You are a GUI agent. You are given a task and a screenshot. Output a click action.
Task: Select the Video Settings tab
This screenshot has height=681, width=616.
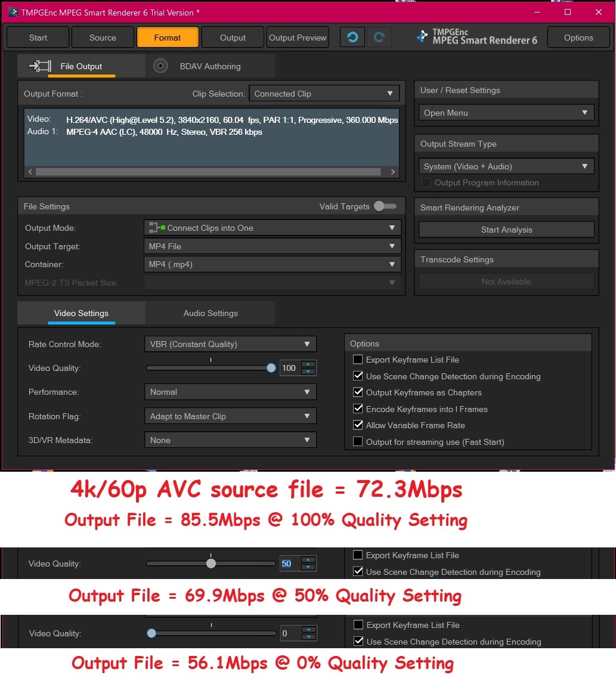click(x=81, y=313)
